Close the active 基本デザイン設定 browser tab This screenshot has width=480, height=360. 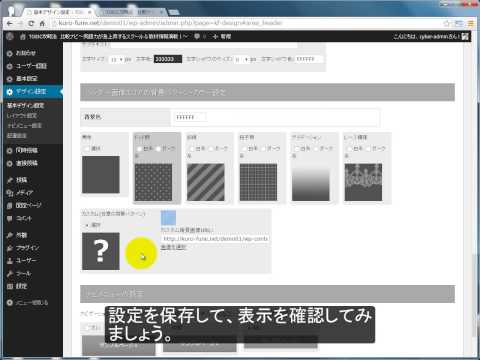(89, 12)
